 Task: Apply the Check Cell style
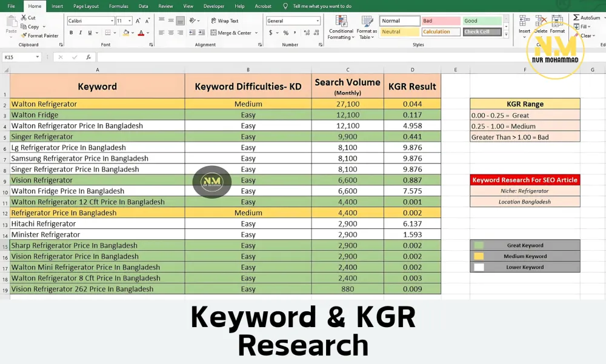tap(482, 31)
